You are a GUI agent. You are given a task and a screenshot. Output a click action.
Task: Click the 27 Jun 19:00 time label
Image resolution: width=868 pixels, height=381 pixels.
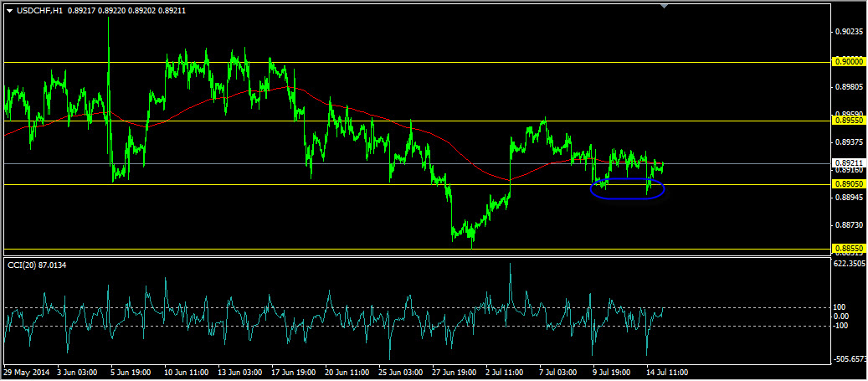(455, 372)
